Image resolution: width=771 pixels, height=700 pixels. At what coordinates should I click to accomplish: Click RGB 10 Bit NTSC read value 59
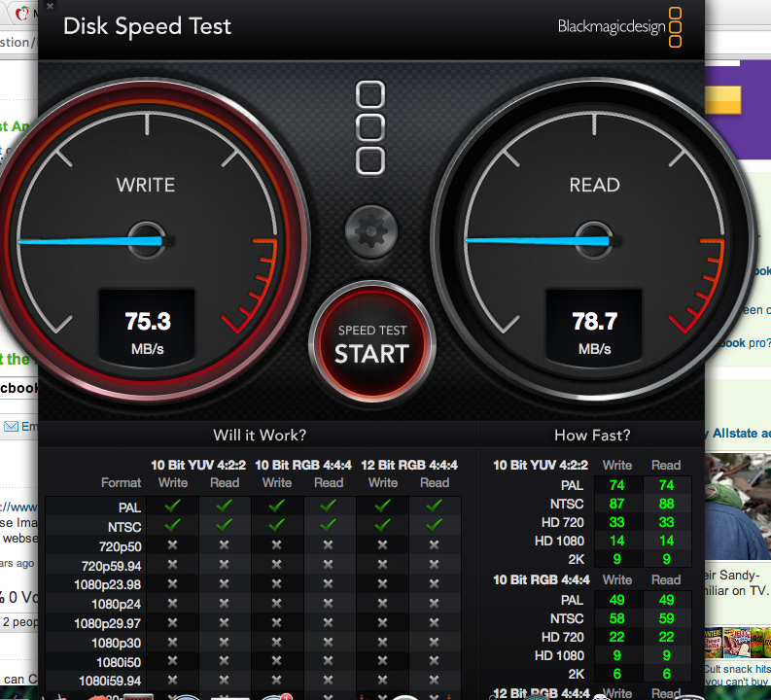point(666,618)
